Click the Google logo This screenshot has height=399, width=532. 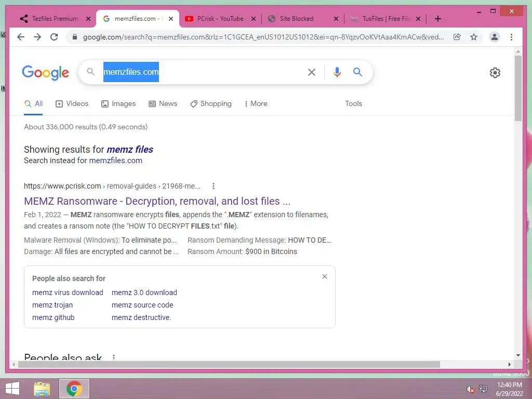(x=46, y=73)
